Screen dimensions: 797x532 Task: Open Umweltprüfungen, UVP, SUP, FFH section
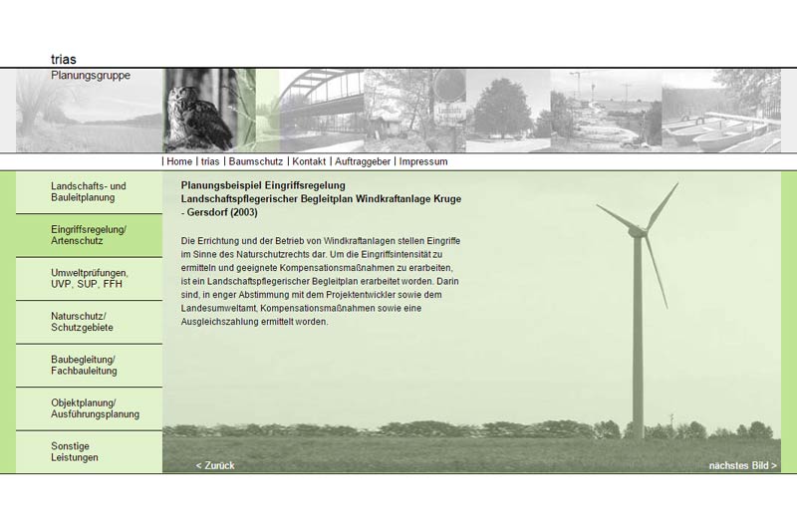[x=89, y=278]
